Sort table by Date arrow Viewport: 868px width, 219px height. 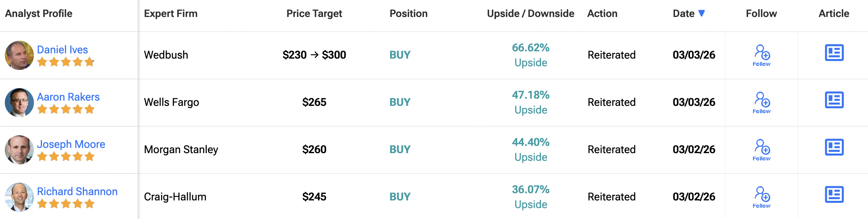(702, 13)
